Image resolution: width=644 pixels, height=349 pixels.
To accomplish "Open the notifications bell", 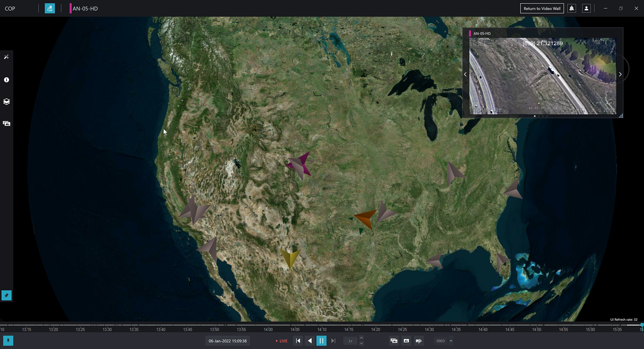I will tap(572, 8).
